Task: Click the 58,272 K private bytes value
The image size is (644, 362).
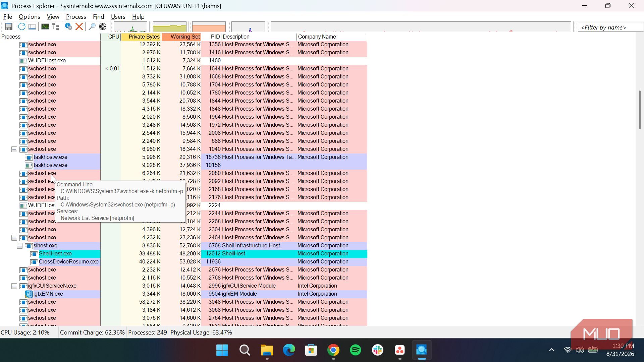Action: pyautogui.click(x=150, y=302)
